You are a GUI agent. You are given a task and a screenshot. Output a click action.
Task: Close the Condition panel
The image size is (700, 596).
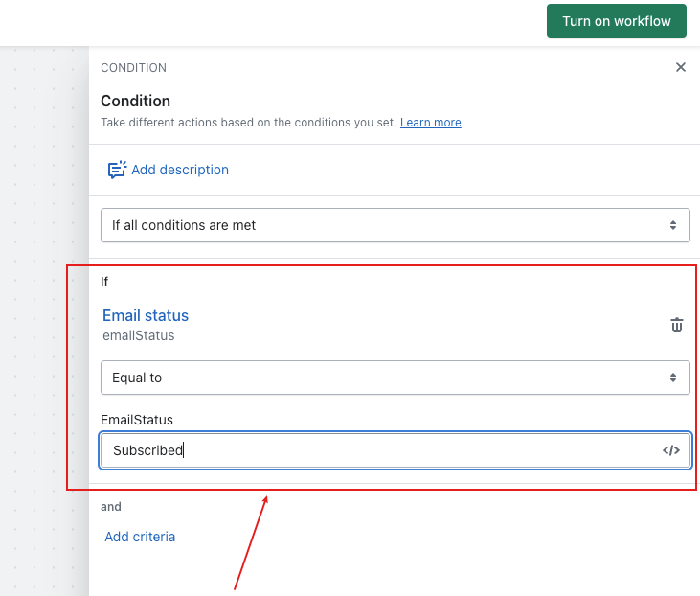[680, 67]
